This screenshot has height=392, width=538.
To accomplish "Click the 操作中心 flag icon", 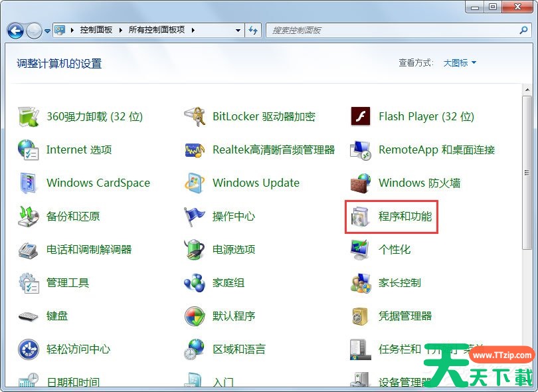I will coord(194,216).
